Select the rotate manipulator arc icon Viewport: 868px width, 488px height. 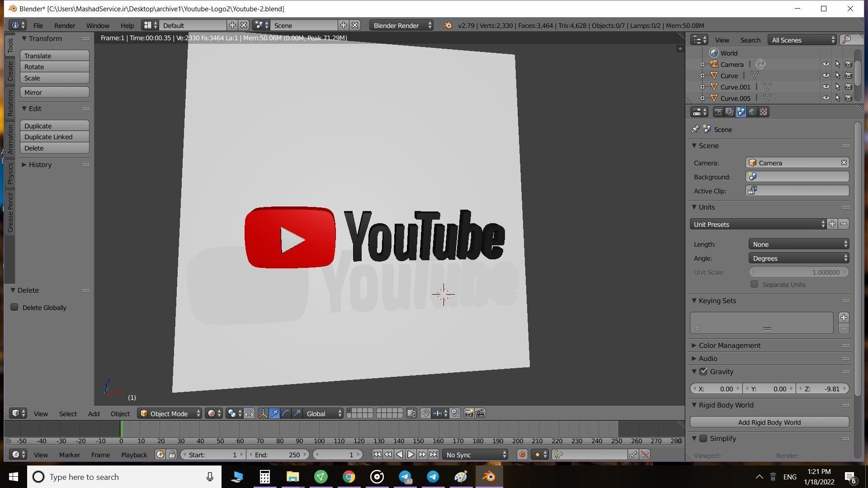(x=286, y=413)
